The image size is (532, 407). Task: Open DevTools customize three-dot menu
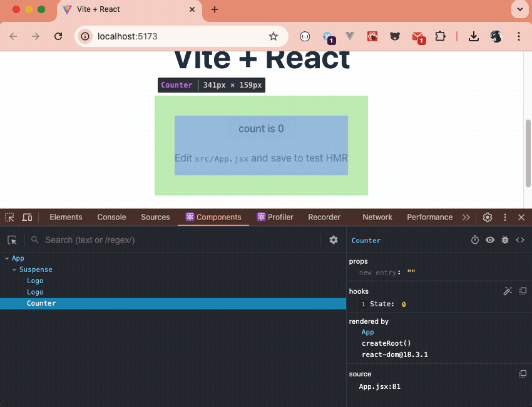[505, 217]
